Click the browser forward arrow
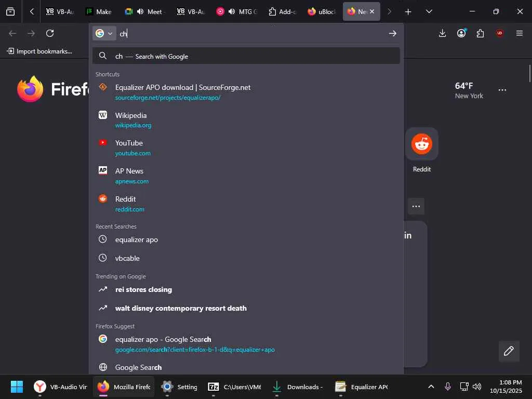Image resolution: width=532 pixels, height=399 pixels. click(31, 33)
